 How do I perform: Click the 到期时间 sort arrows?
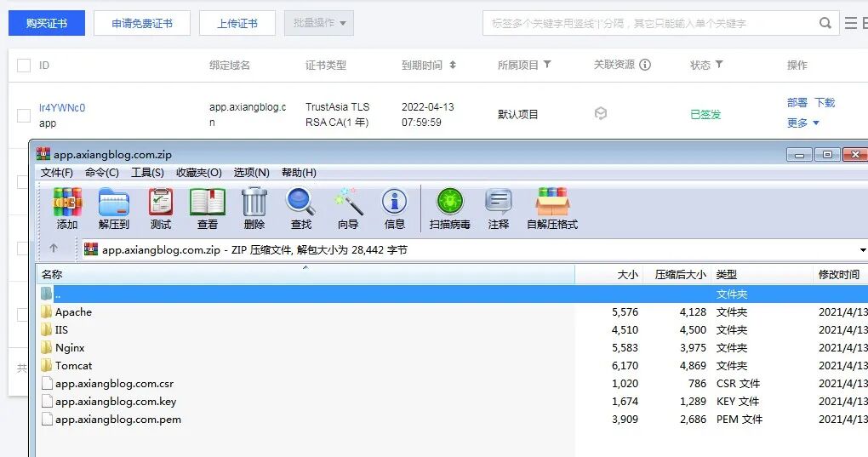tap(453, 65)
